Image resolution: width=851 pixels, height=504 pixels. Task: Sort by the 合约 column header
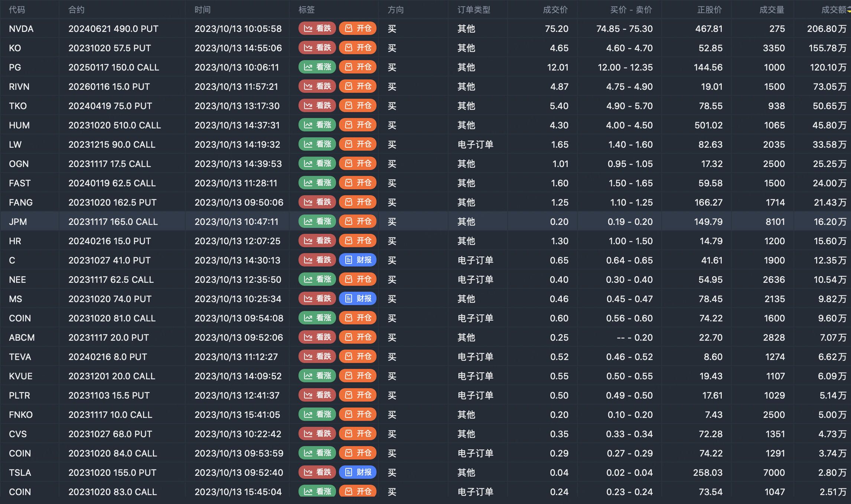[76, 10]
